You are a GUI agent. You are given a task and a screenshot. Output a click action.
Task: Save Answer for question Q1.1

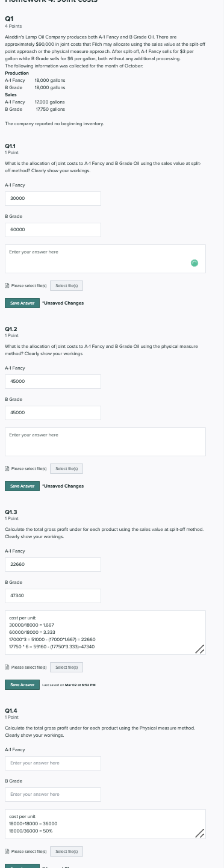[21, 303]
